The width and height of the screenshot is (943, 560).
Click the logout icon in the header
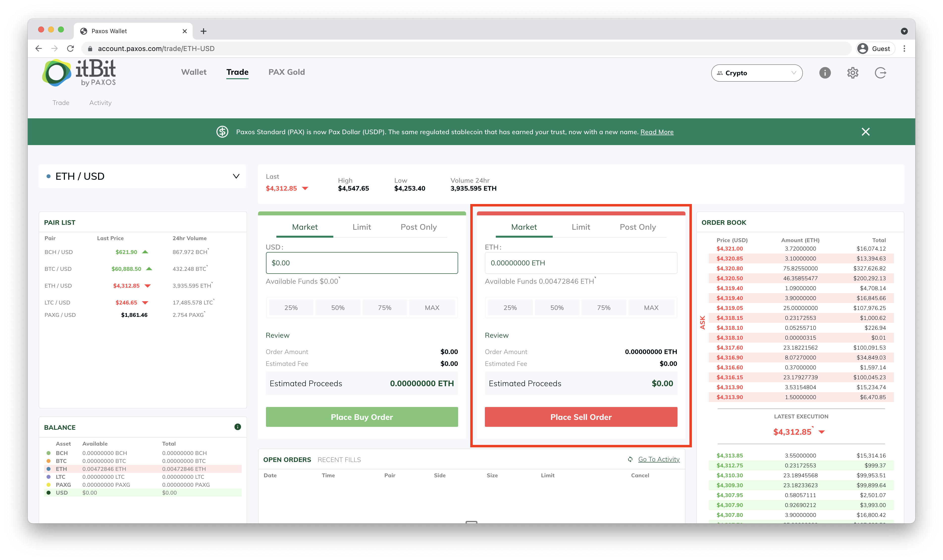click(x=880, y=73)
